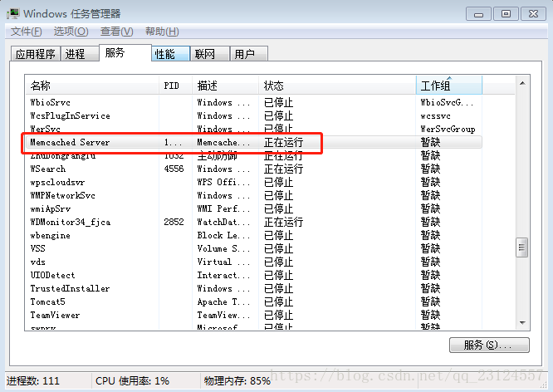Select the TeamViewer service row
The width and height of the screenshot is (553, 392).
point(253,315)
